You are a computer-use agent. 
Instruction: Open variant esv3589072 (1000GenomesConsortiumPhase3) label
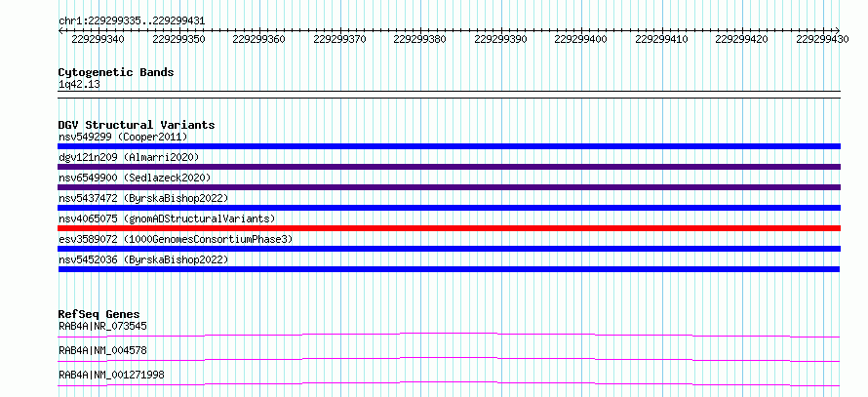(176, 239)
